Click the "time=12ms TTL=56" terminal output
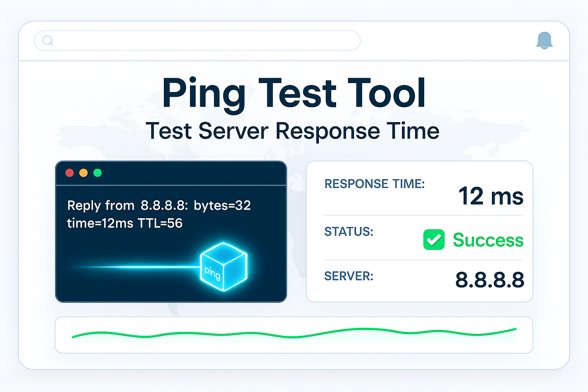 pos(125,223)
